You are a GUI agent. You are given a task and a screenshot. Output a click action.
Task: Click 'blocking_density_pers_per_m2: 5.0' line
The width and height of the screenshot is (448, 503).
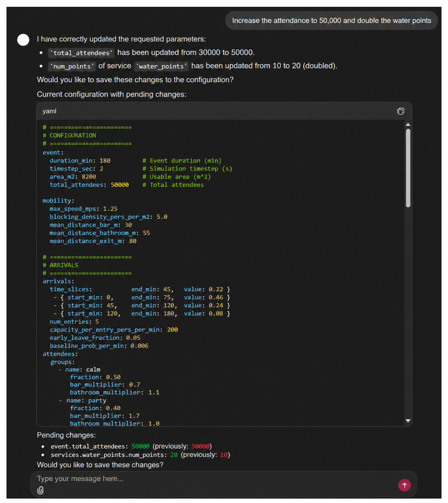tap(109, 217)
